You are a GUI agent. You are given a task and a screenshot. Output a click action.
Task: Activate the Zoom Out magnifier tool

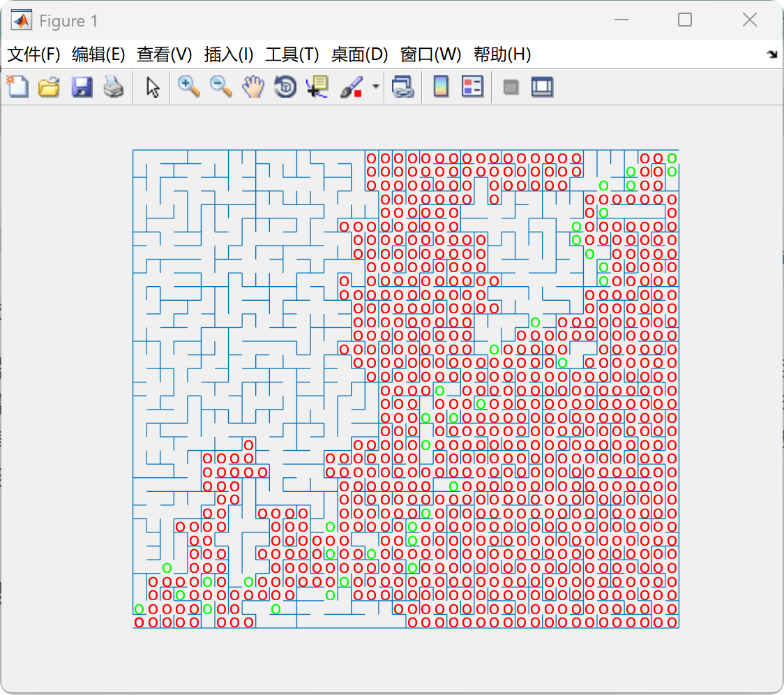(x=220, y=87)
